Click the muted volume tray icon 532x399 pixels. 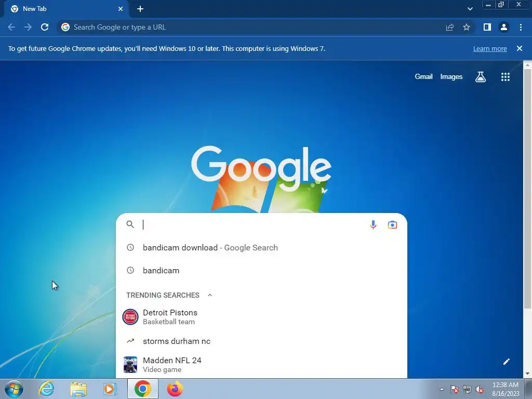480,390
